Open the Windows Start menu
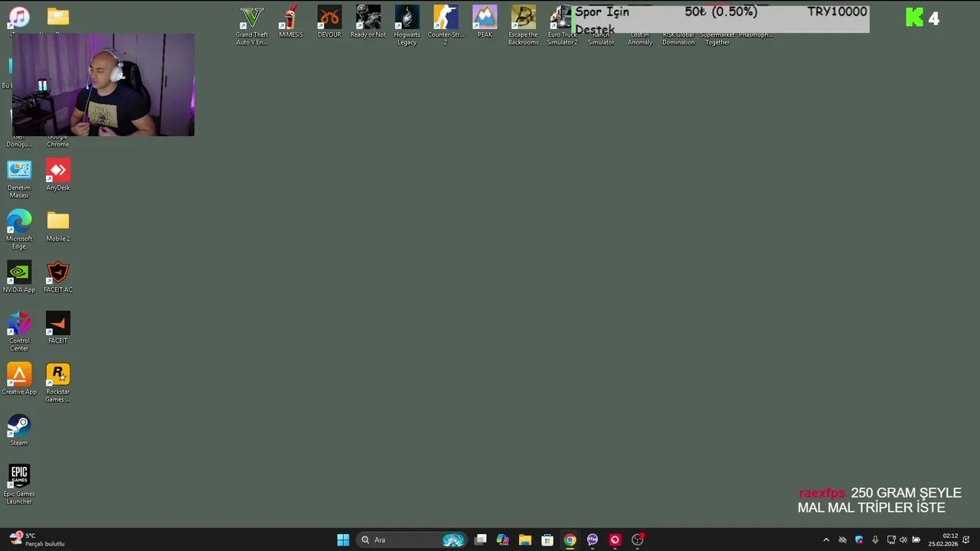The height and width of the screenshot is (551, 980). pos(343,540)
